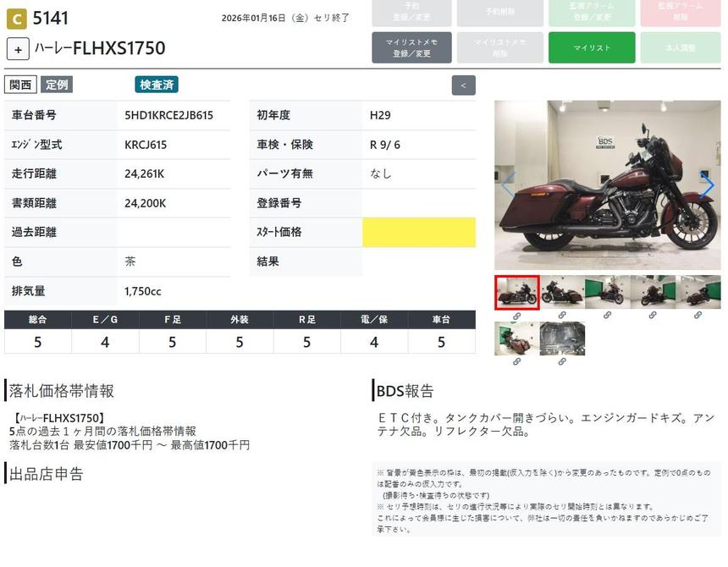Click link icon under the second thumbnail

point(562,315)
